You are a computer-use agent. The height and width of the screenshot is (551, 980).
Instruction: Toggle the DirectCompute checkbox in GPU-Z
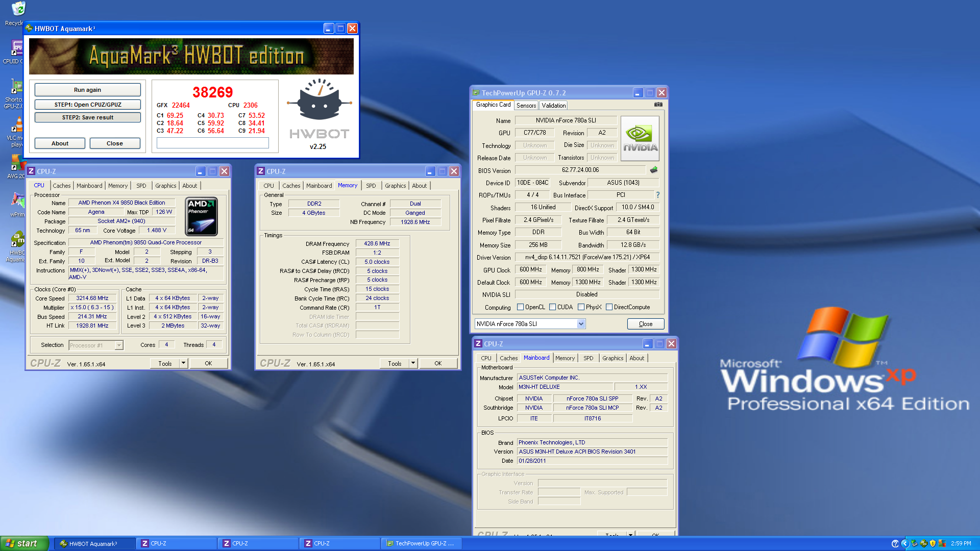(x=609, y=307)
